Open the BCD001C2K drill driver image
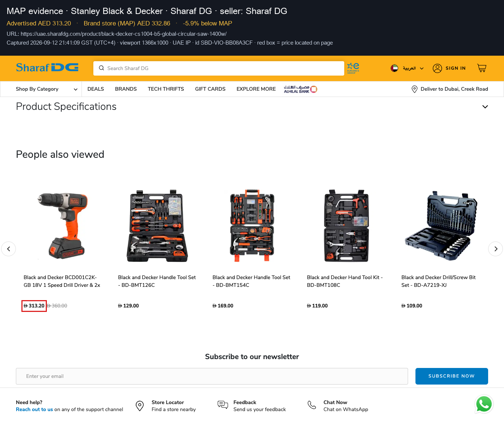The width and height of the screenshot is (504, 424). tap(63, 226)
